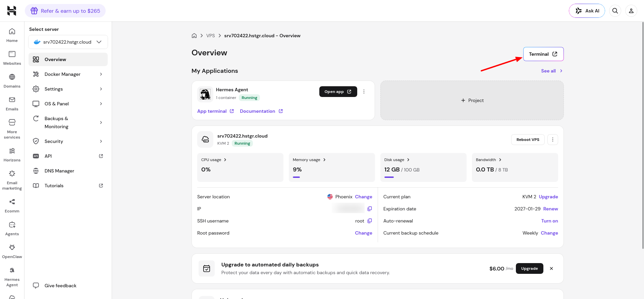Open the server selection dropdown
Image resolution: width=644 pixels, height=299 pixels.
[68, 42]
